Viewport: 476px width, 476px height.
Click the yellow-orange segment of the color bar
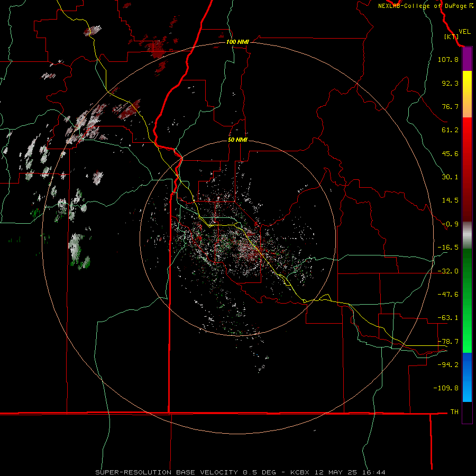[467, 94]
